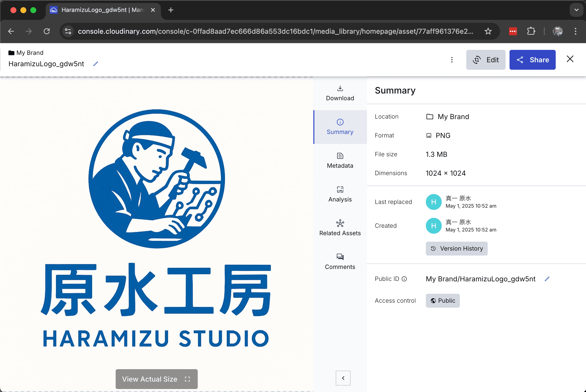Open the Metadata panel
This screenshot has width=586, height=392.
coord(340,160)
